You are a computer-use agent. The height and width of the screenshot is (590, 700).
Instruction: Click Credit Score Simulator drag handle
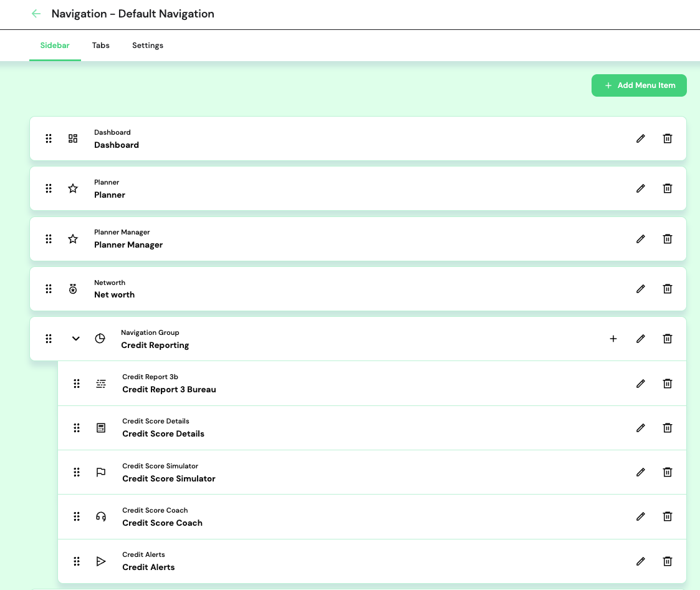pyautogui.click(x=77, y=472)
